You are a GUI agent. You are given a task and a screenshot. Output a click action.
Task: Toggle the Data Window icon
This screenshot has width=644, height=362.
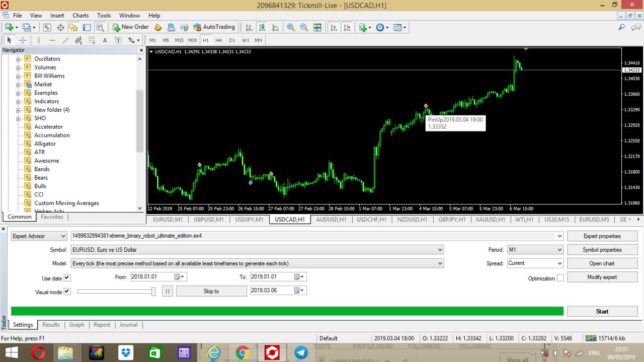tap(60, 27)
